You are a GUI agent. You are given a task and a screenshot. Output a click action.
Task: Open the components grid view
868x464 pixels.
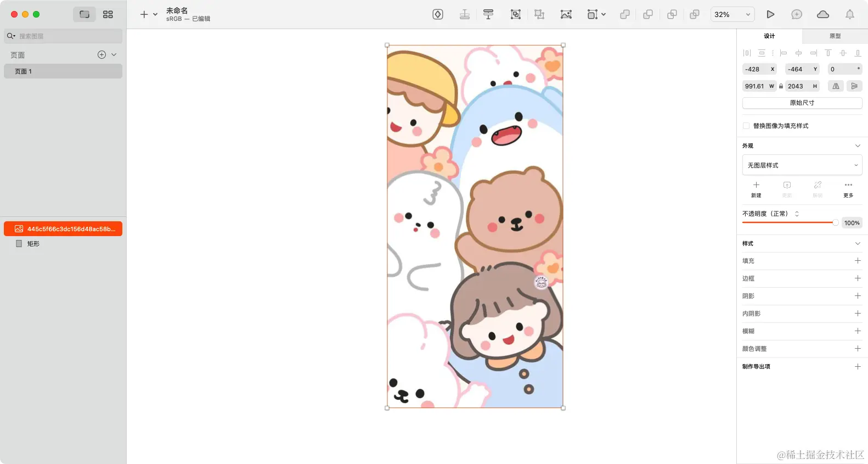108,14
